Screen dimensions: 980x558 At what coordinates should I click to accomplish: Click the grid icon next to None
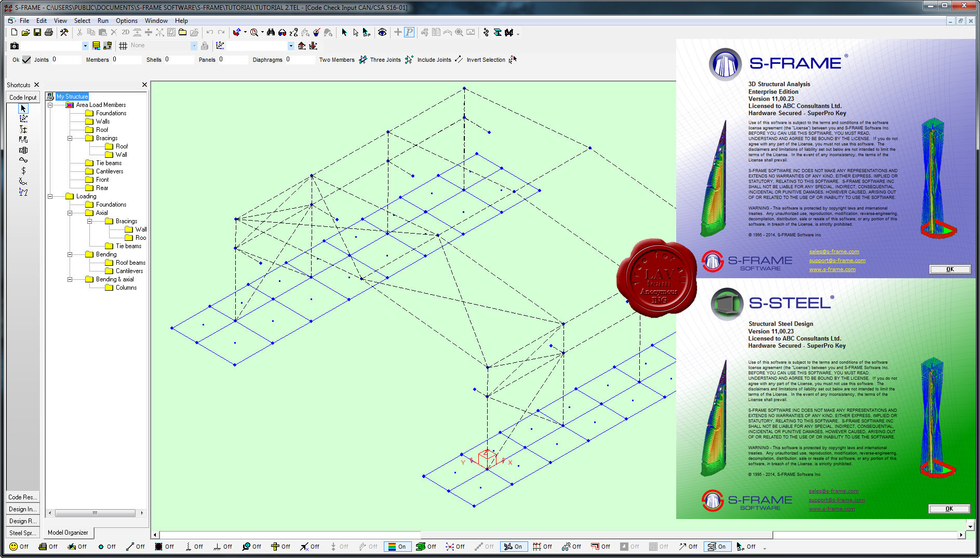click(x=123, y=46)
